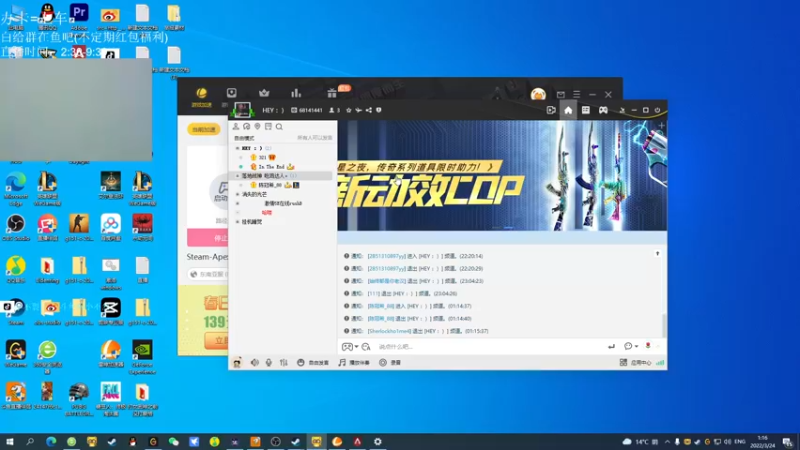Click the flower gift icon in chat bar
The image size is (800, 450).
(x=648, y=346)
